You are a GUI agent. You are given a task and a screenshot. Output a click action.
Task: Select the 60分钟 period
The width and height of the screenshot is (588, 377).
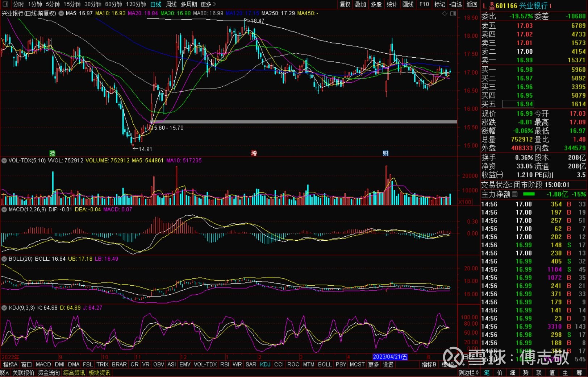click(114, 4)
